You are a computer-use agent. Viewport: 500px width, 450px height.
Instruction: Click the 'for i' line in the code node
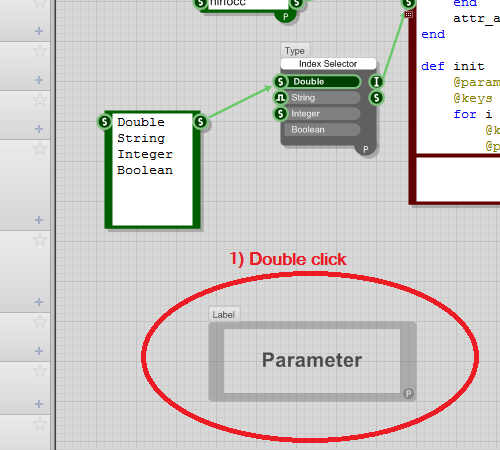473,114
